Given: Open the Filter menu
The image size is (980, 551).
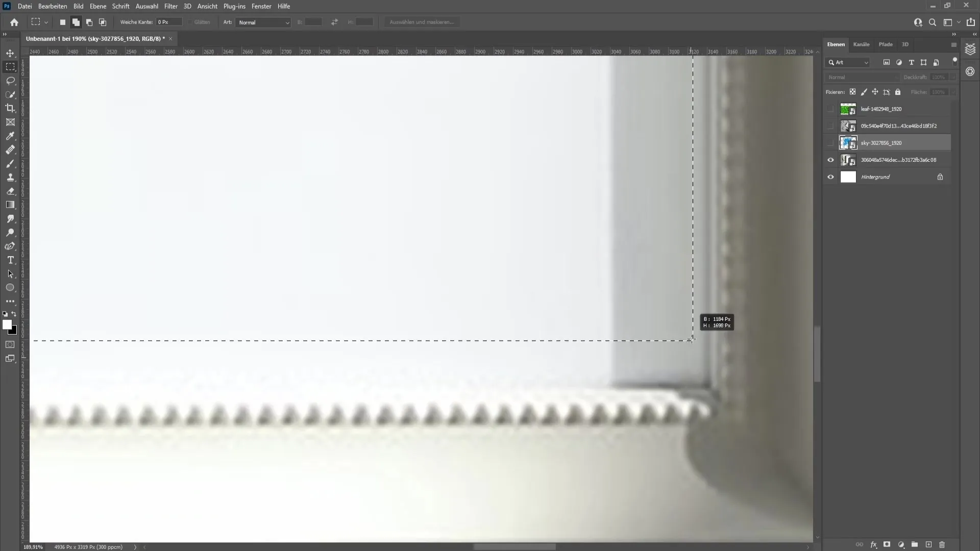Looking at the screenshot, I should point(170,6).
